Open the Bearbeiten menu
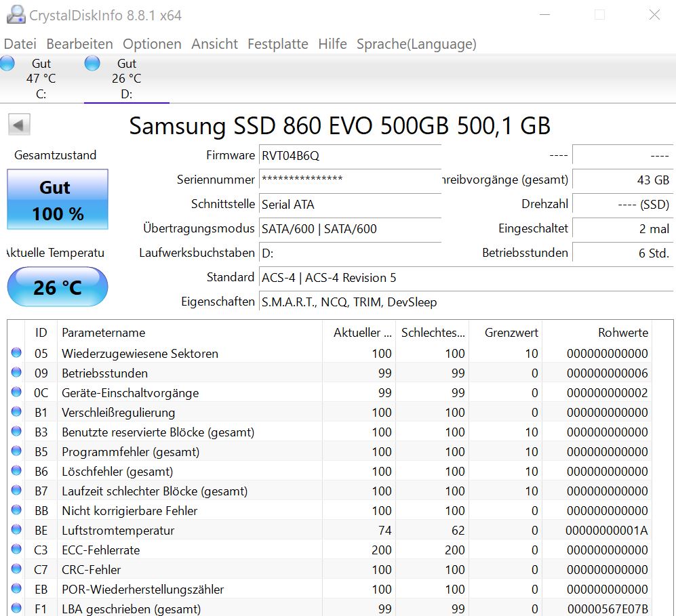Image resolution: width=676 pixels, height=616 pixels. click(x=79, y=44)
